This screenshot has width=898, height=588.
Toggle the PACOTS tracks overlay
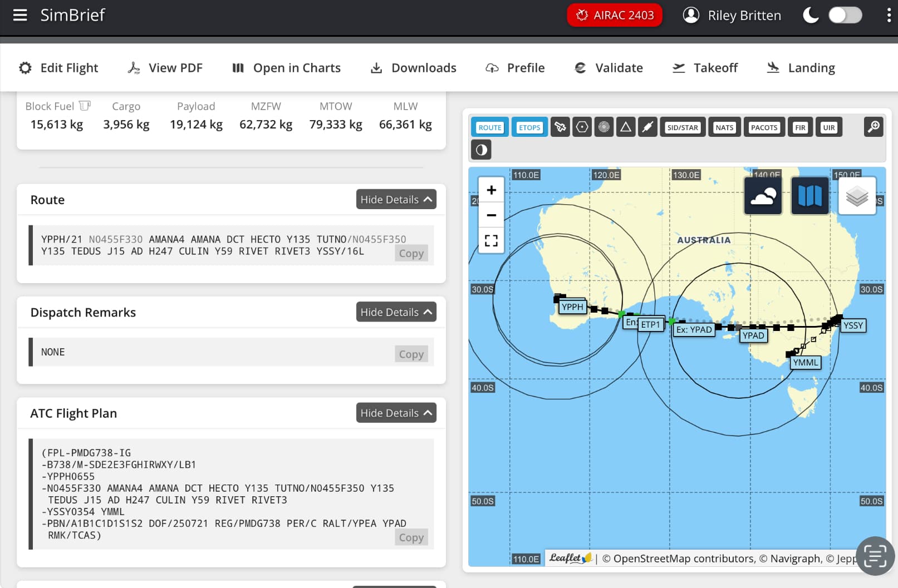click(764, 127)
